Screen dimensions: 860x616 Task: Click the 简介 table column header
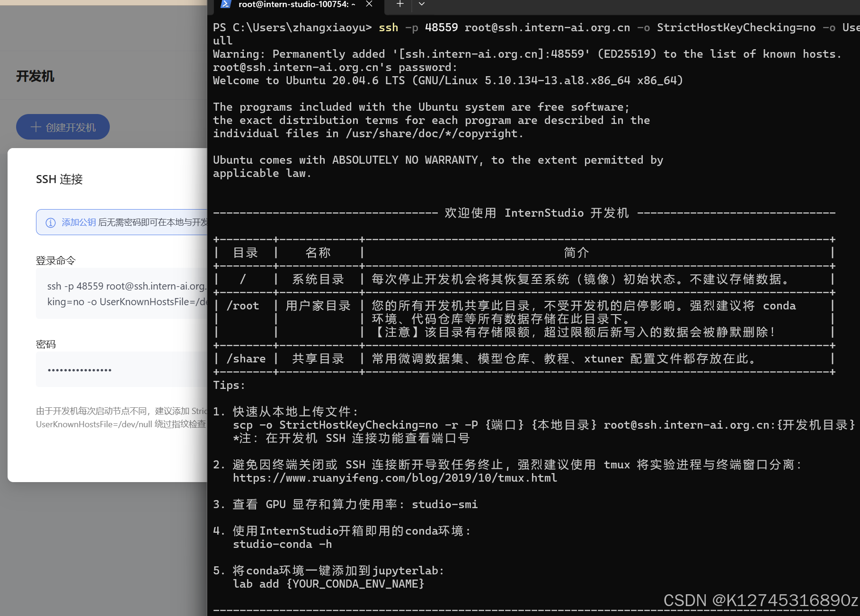[576, 253]
